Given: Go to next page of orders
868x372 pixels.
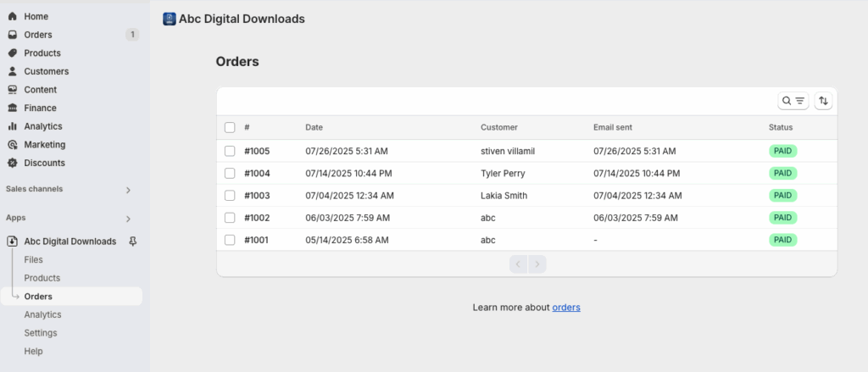Looking at the screenshot, I should pos(537,264).
